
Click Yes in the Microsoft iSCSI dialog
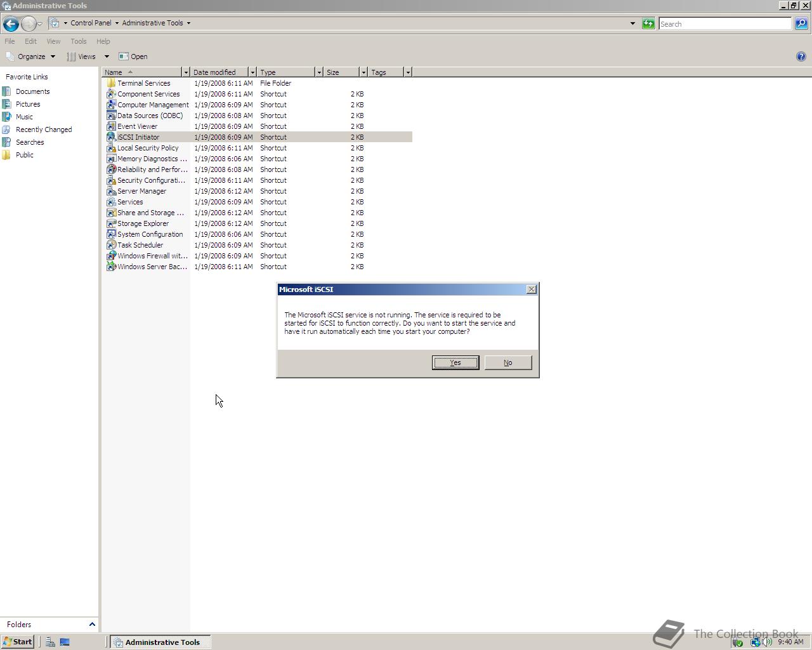point(455,362)
